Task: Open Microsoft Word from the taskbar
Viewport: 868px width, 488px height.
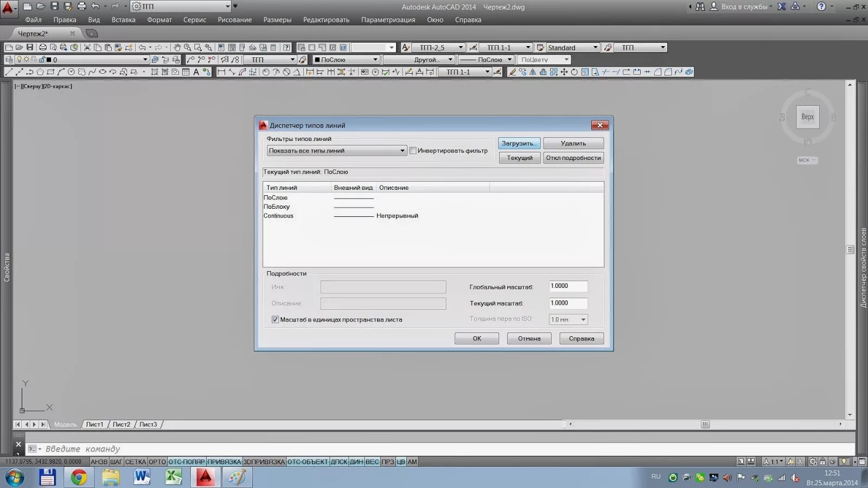Action: click(142, 477)
